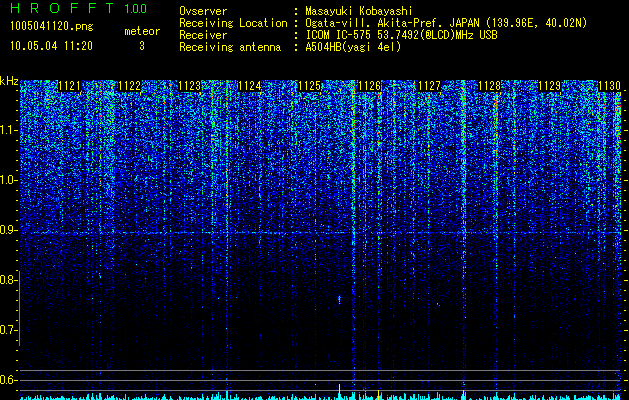Click the 1125 time marker
The image size is (629, 400).
click(310, 86)
